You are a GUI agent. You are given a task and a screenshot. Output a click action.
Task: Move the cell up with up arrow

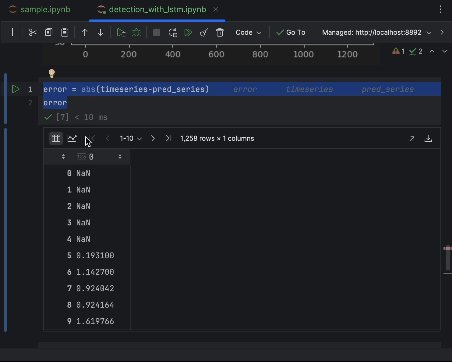tap(85, 32)
